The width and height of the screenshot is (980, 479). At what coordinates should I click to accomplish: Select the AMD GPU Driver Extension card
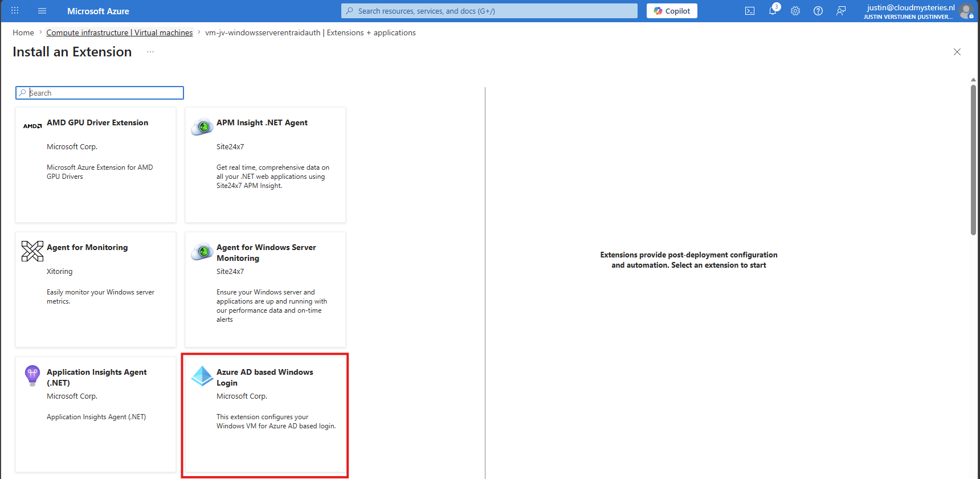[x=96, y=165]
